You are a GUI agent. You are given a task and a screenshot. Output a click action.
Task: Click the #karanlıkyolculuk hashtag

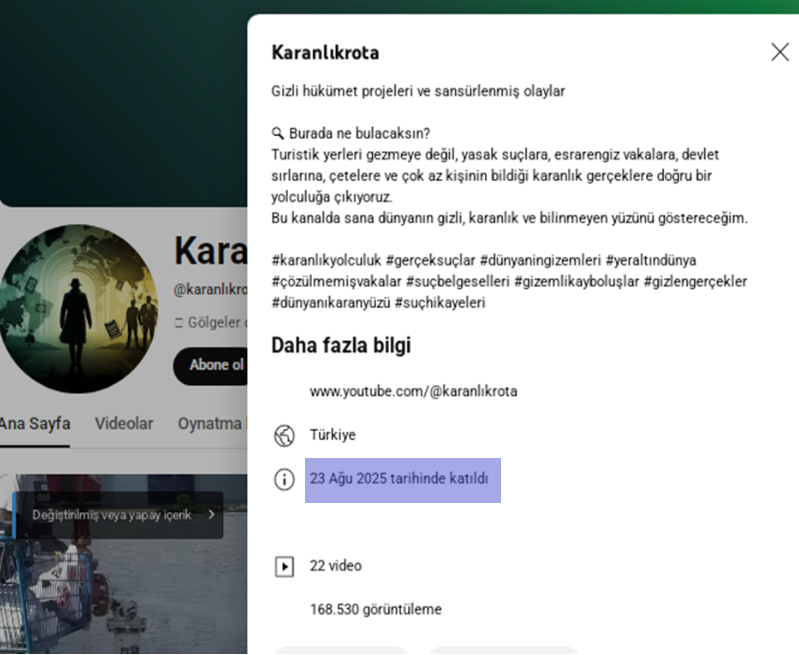pyautogui.click(x=325, y=260)
